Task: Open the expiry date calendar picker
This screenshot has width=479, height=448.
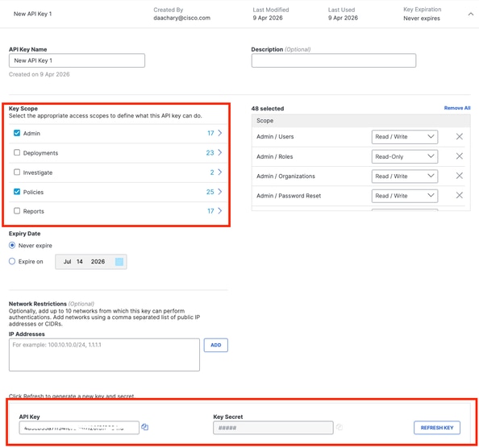Action: [119, 262]
